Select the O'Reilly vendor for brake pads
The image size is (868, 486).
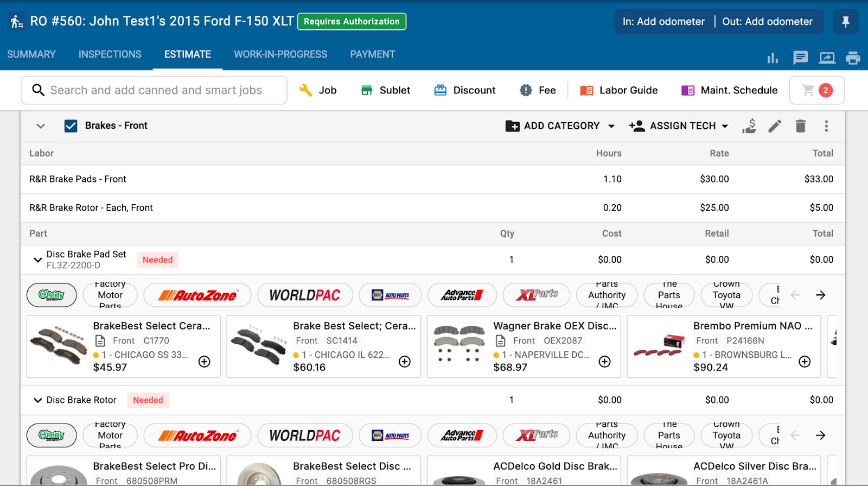coord(52,295)
